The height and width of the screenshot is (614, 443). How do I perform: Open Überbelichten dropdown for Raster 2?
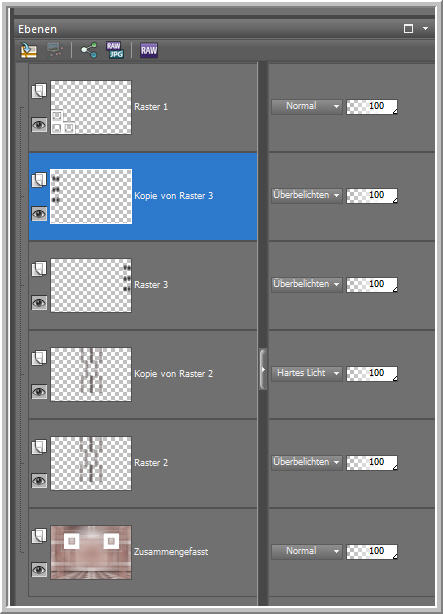tap(307, 462)
